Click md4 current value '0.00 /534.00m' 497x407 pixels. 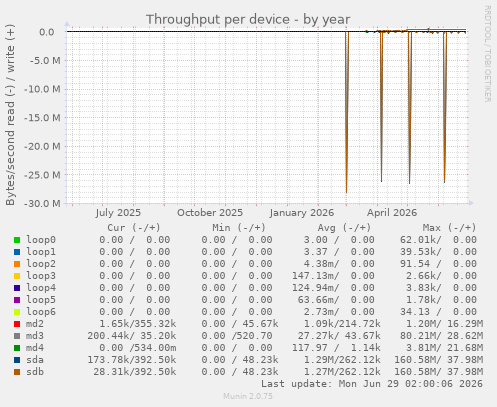(138, 348)
